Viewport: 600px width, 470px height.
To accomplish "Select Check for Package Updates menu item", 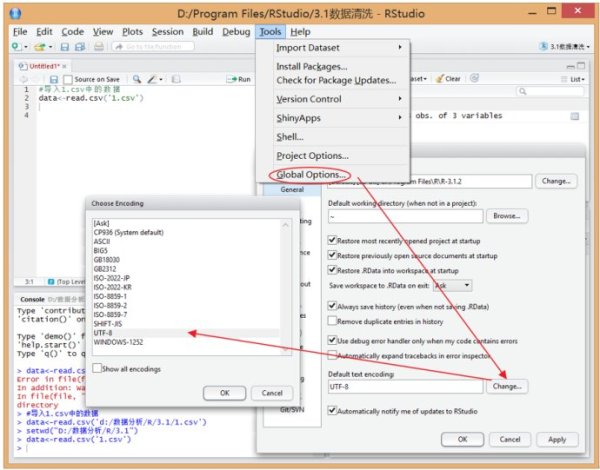I will [x=336, y=80].
